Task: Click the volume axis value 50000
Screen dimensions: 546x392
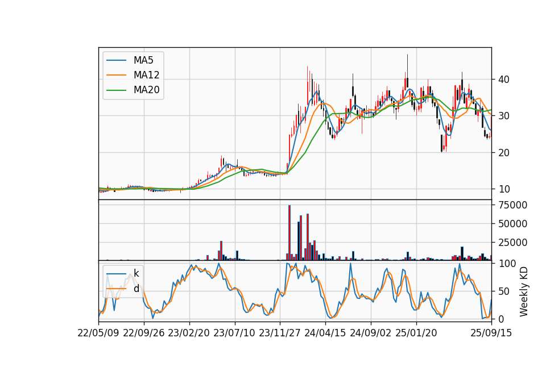Action: 512,224
